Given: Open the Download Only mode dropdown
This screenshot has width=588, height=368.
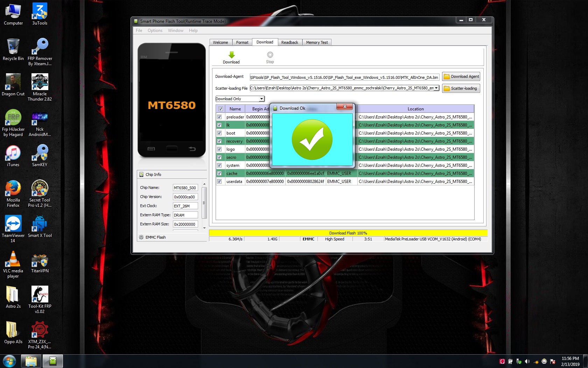Looking at the screenshot, I should pos(240,99).
